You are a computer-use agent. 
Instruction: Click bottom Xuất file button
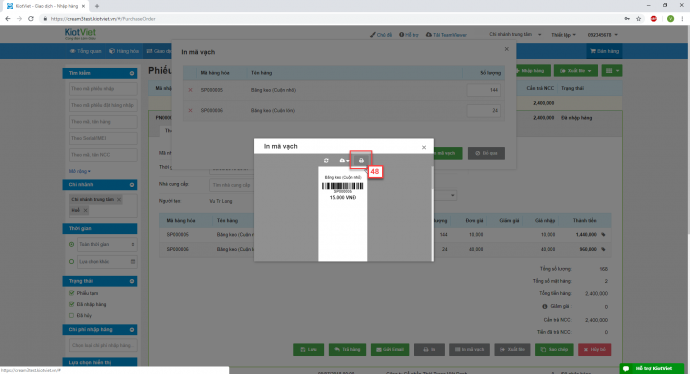(x=512, y=349)
